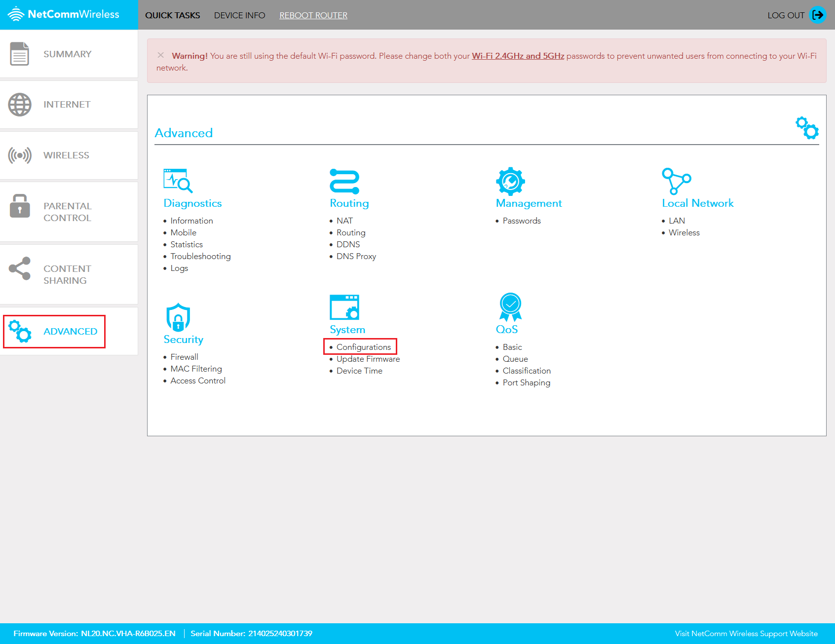The image size is (835, 644).
Task: Open Routing via the blue path icon
Action: point(345,182)
